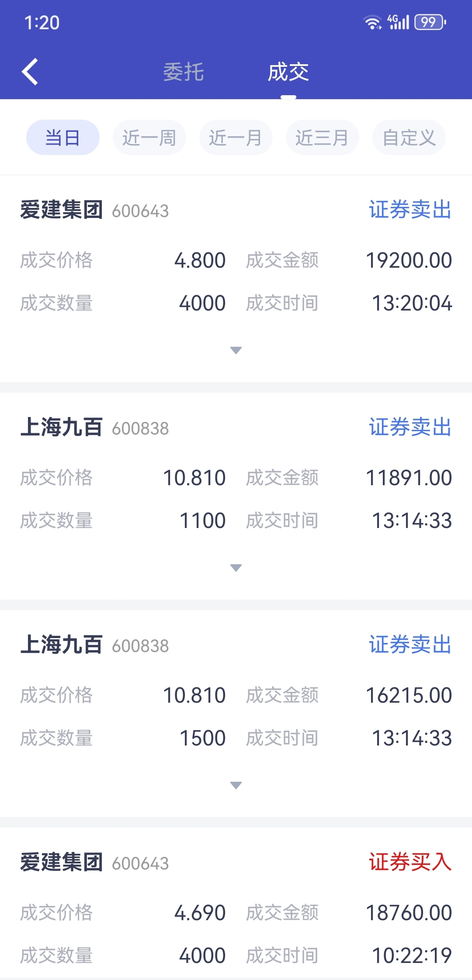This screenshot has width=472, height=980.
Task: Select the 近一周 filter chip
Action: tap(149, 138)
